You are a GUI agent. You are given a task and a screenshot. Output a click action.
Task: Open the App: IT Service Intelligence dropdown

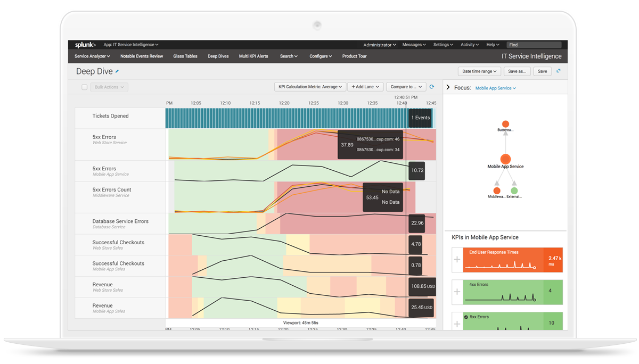(x=131, y=45)
